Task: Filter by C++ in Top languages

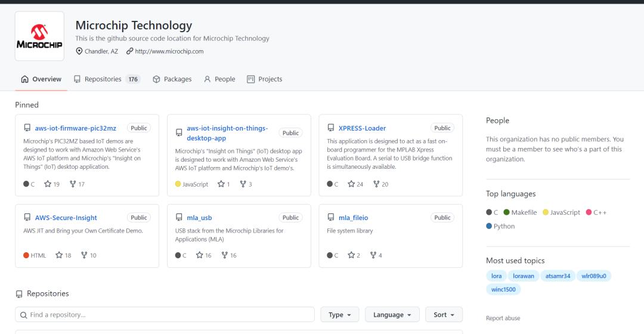Action: click(x=596, y=212)
